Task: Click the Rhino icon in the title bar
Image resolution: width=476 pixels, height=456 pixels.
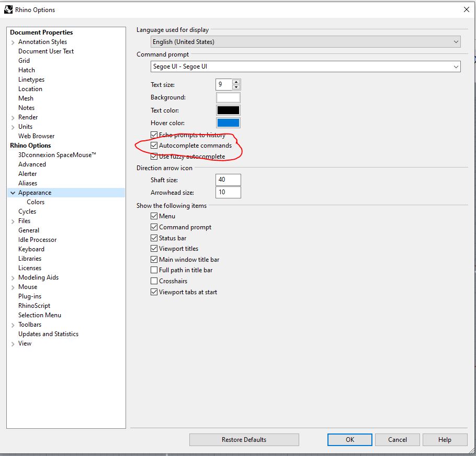Action: pyautogui.click(x=9, y=9)
